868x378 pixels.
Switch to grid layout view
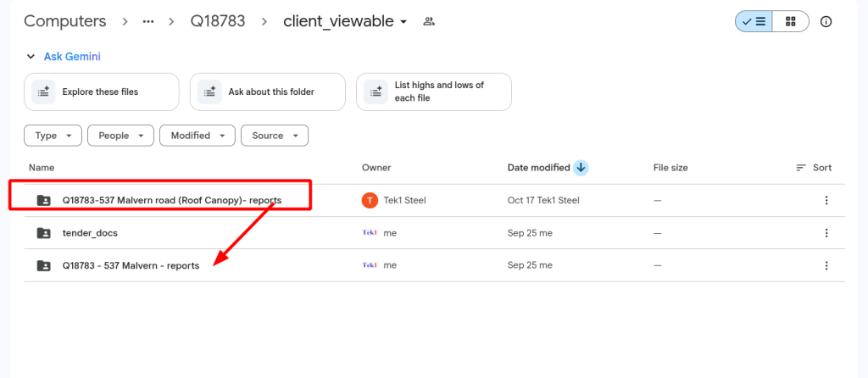791,21
